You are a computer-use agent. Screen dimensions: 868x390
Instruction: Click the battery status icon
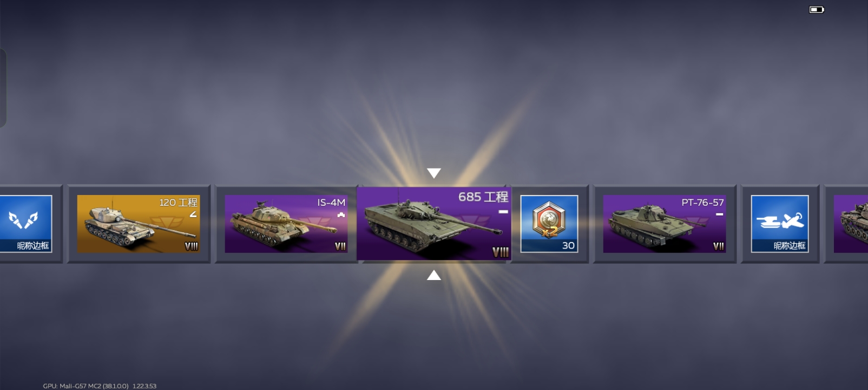817,9
